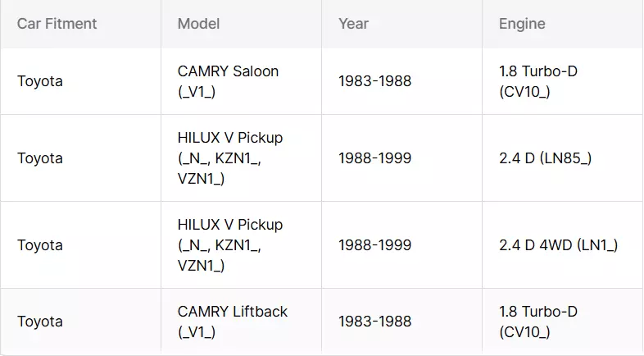Click the CAMRY Saloon (_V1_) model cell
Viewport: 644px width, 356px height.
click(x=228, y=81)
